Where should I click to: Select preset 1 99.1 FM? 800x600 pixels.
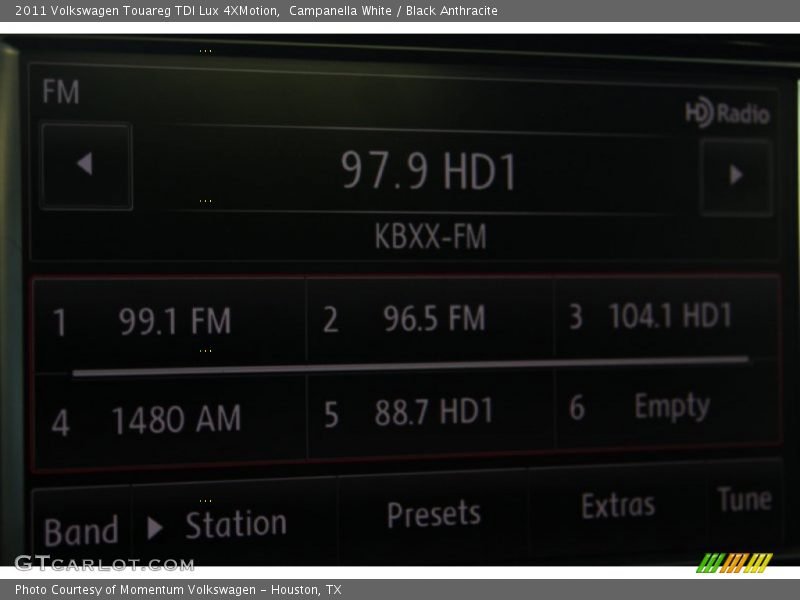click(170, 323)
